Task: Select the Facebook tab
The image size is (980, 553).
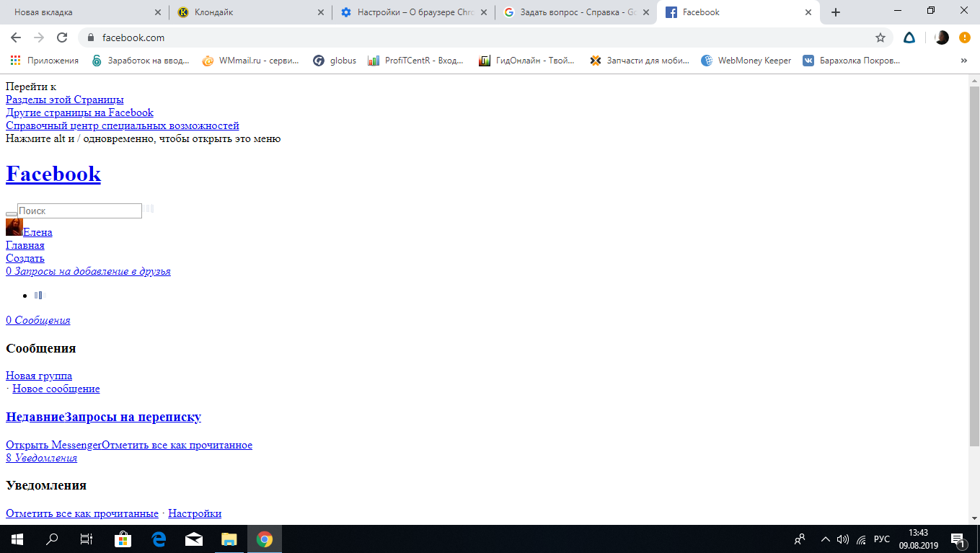Action: click(x=739, y=12)
